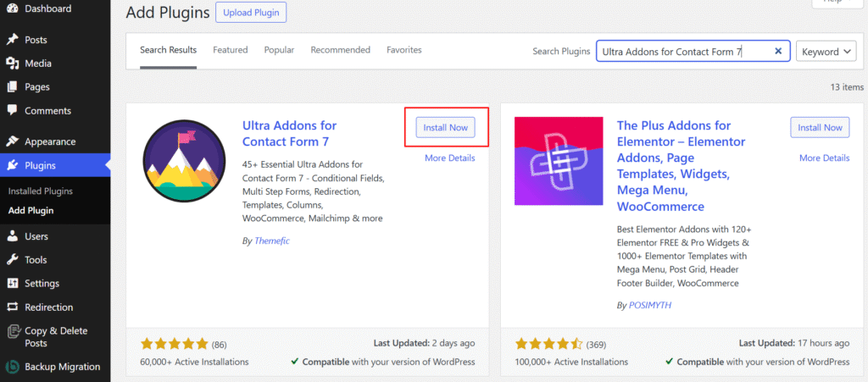Viewport: 868px width, 382px height.
Task: Click Last Updated: 17 hours ago text
Action: pos(794,343)
